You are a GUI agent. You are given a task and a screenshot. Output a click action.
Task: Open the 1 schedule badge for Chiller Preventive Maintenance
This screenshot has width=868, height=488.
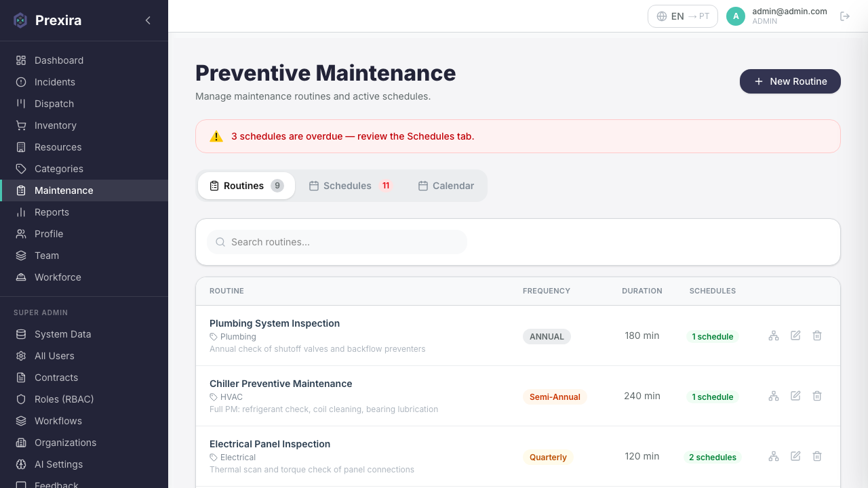(x=713, y=396)
